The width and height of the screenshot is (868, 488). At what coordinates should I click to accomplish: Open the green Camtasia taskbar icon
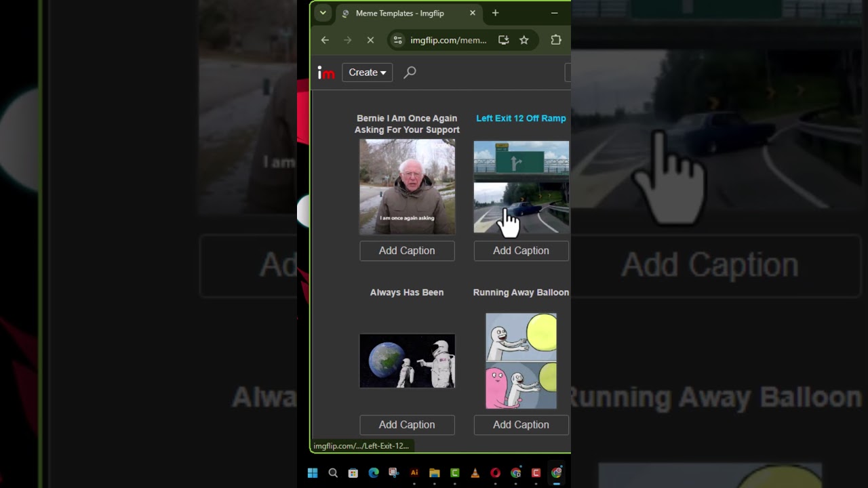click(455, 473)
